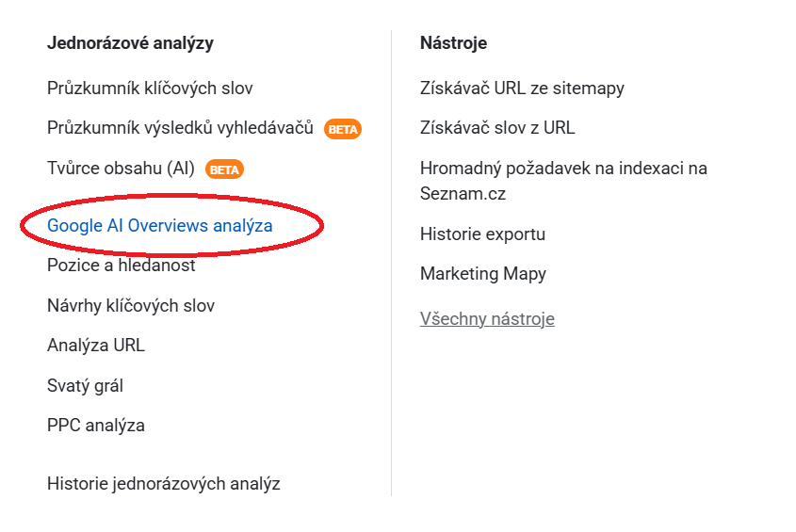
Task: View Historie jednorázových analýz
Action: 164,484
